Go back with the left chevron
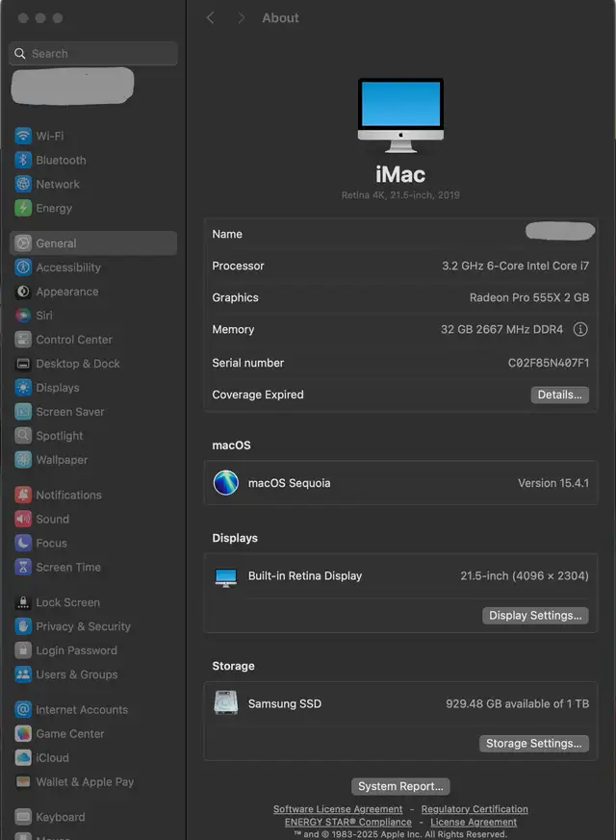The width and height of the screenshot is (616, 840). coord(211,18)
